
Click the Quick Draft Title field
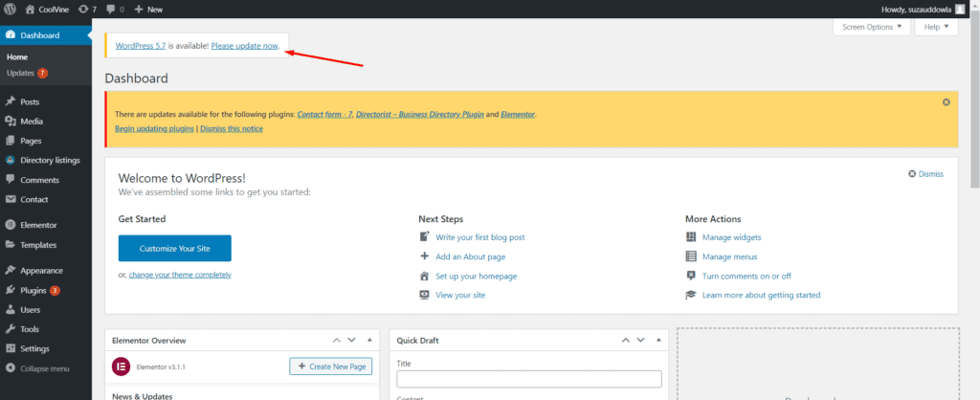(528, 379)
